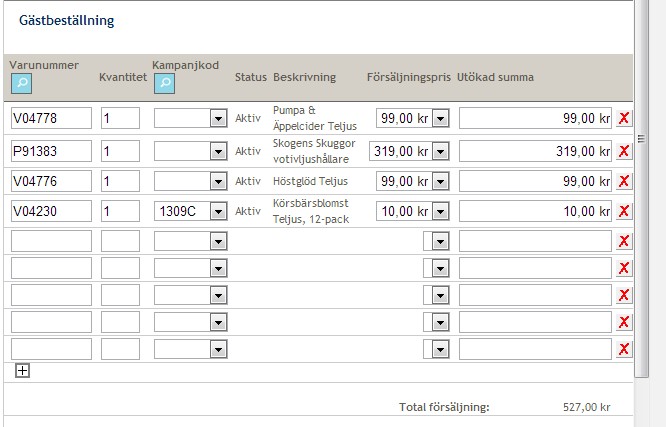
Task: Click the V04778 item number field
Action: [51, 118]
